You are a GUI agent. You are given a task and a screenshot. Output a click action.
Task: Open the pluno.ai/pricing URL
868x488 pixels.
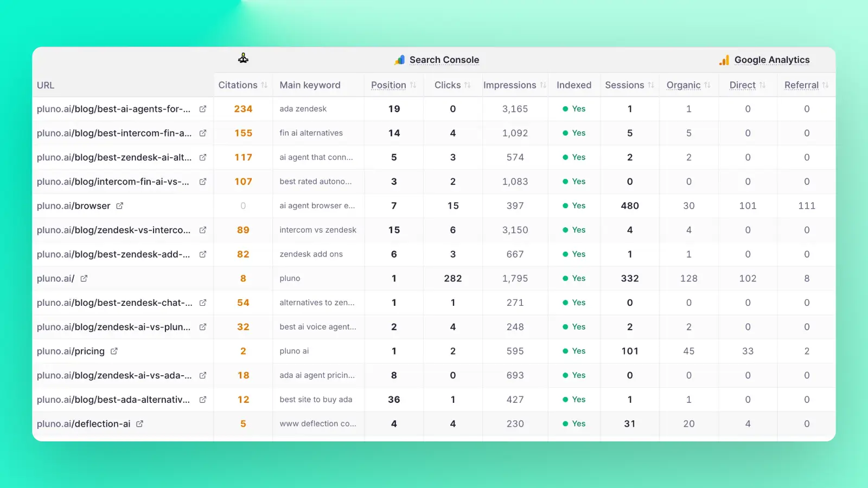click(71, 351)
